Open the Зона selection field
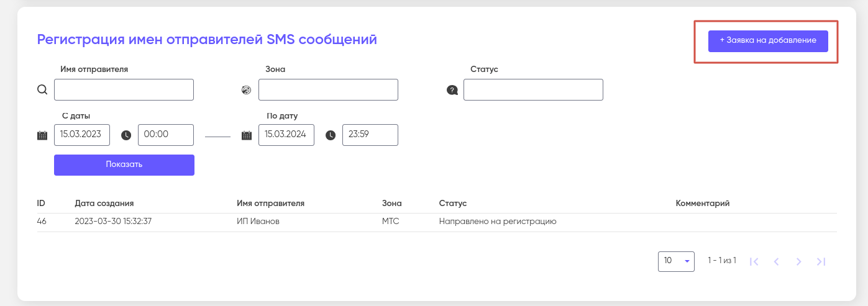Image resolution: width=868 pixels, height=306 pixels. tap(328, 90)
